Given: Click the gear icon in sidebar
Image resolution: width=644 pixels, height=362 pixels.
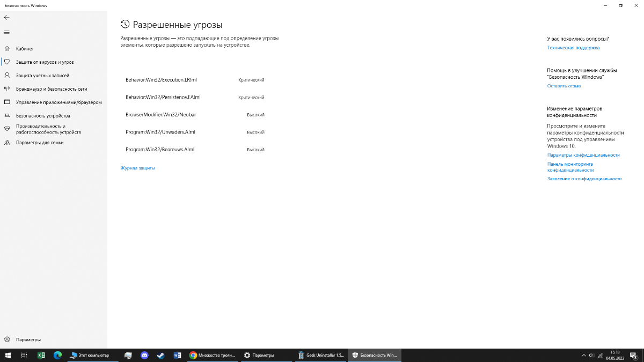Looking at the screenshot, I should (x=7, y=339).
